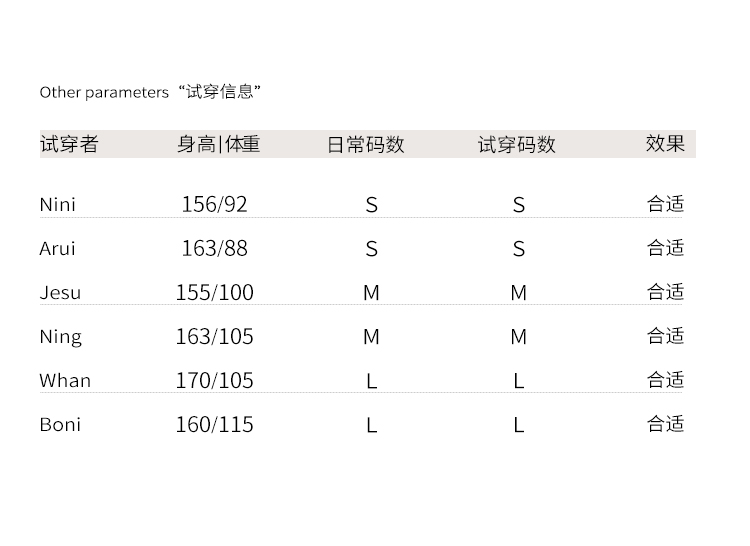Select the 试穿码数 column header
Screen dimensions: 750x546
click(516, 145)
